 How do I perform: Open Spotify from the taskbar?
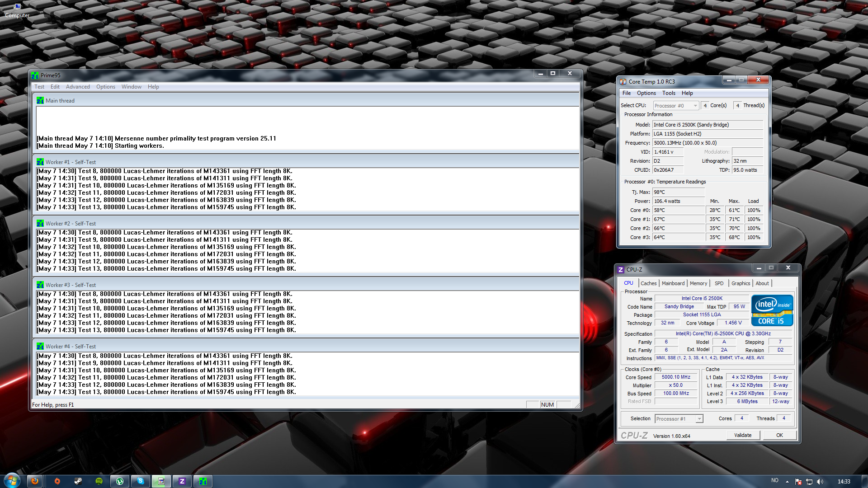coord(99,481)
